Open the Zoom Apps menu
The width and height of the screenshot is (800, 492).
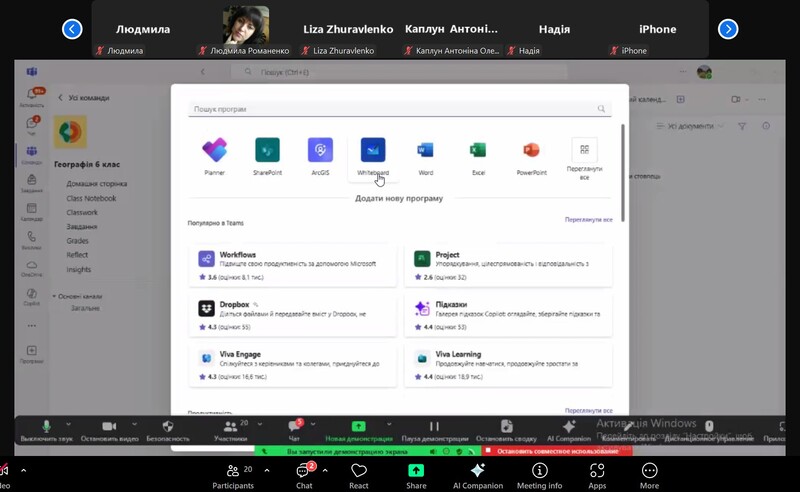pyautogui.click(x=597, y=476)
